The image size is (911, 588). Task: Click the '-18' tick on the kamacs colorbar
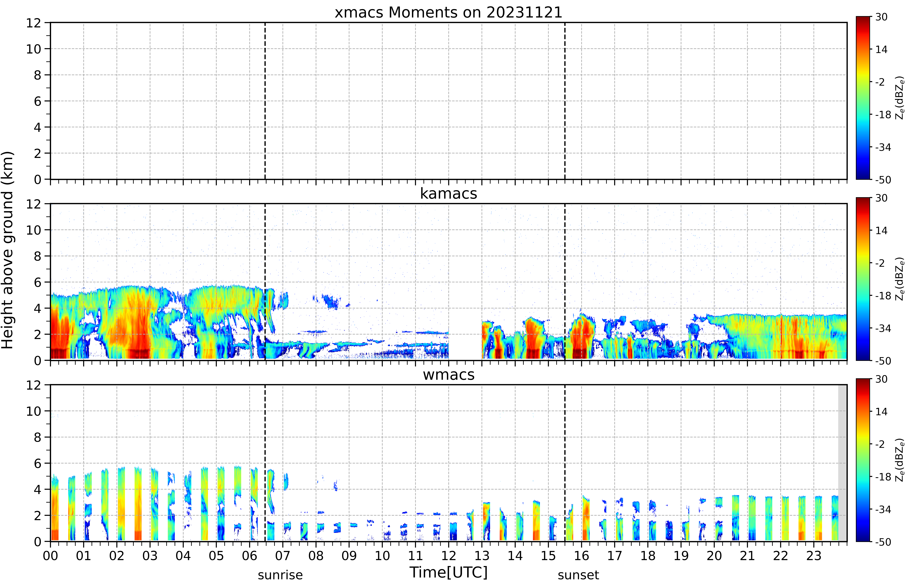(883, 296)
